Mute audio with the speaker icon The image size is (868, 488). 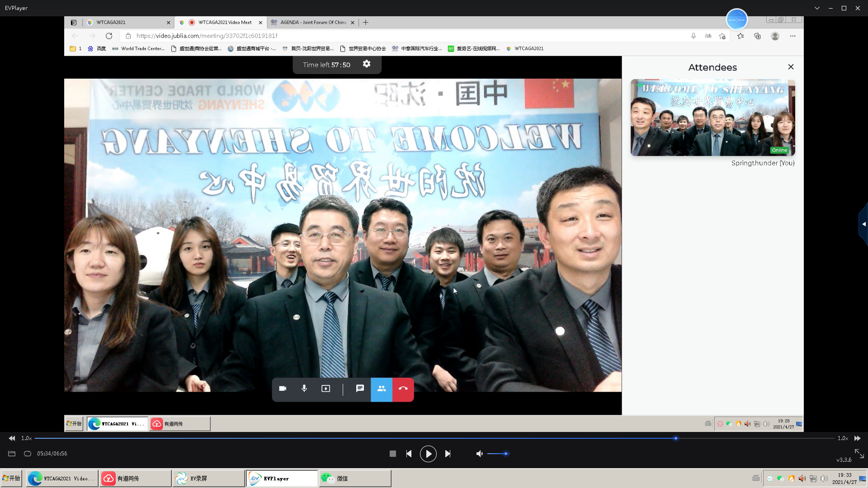(479, 454)
